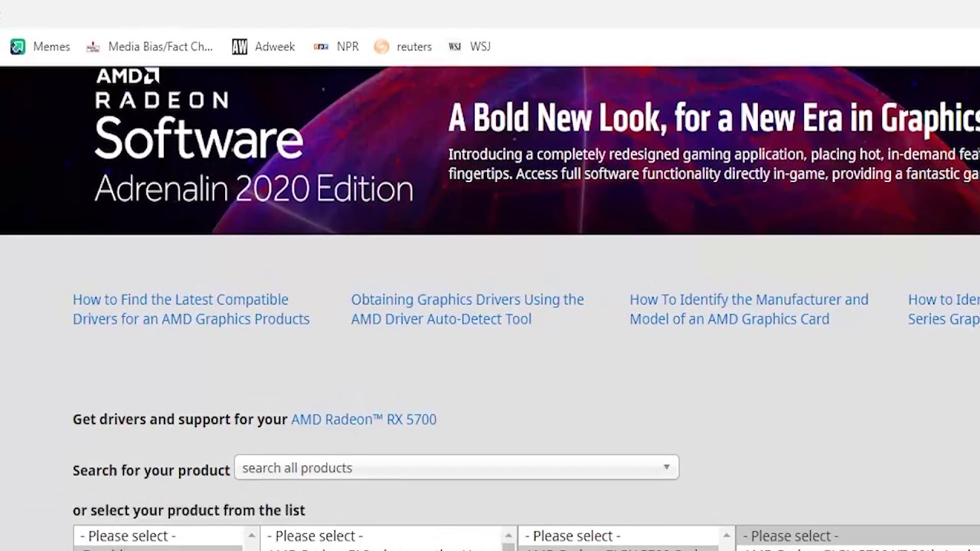Click up arrow of third product list scrollbar
This screenshot has height=551, width=980.
pos(727,536)
